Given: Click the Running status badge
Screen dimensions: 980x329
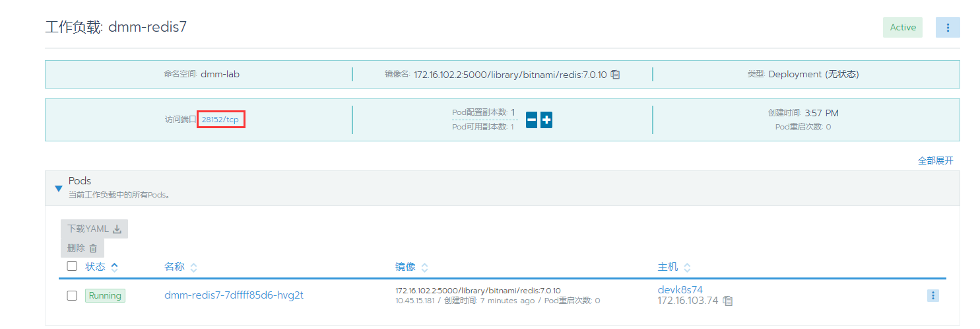Looking at the screenshot, I should click(x=105, y=295).
